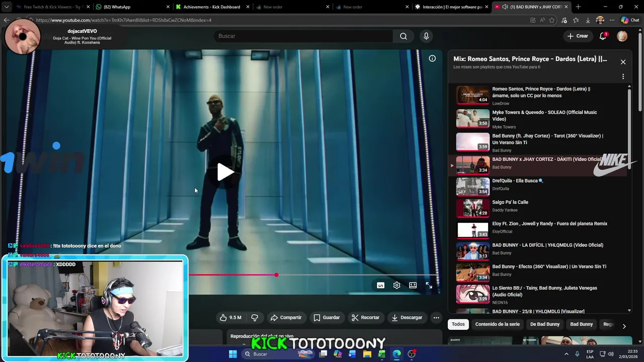644x362 pixels.
Task: Toggle subtitles on the video player
Action: point(381,285)
